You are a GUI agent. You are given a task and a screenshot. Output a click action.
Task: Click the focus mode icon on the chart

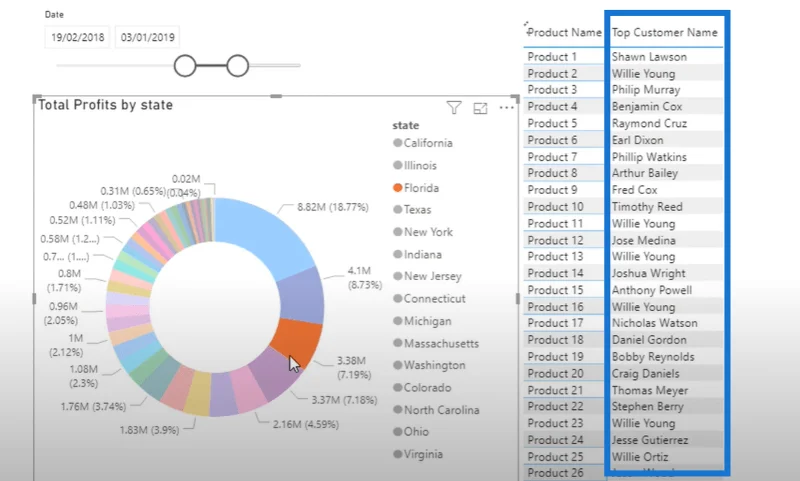tap(480, 108)
